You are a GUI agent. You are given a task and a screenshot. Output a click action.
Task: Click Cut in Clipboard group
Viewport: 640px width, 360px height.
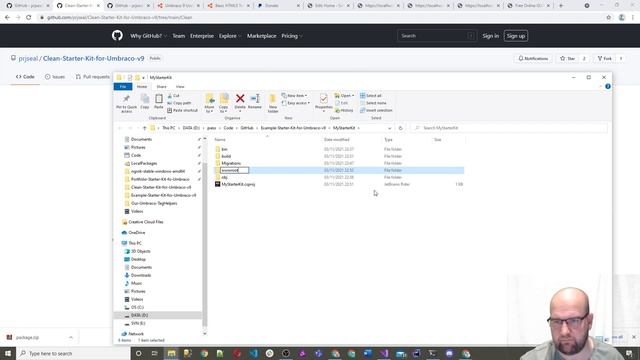(x=173, y=96)
